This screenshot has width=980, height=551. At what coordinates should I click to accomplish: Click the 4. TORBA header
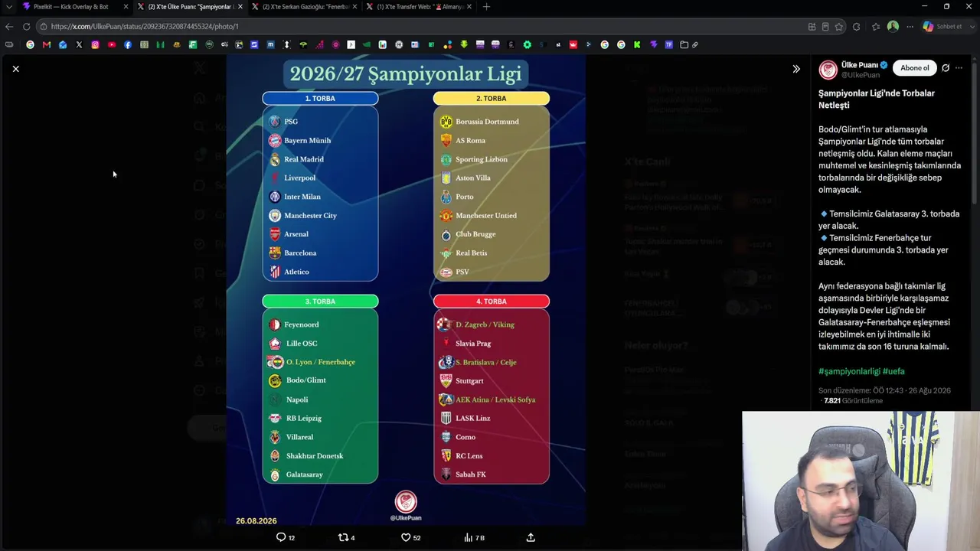[492, 302]
